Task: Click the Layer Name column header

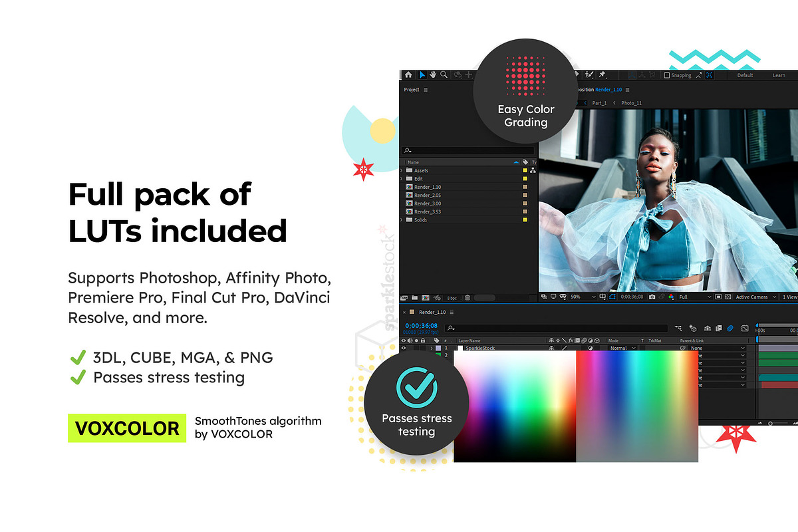Action: click(x=469, y=340)
